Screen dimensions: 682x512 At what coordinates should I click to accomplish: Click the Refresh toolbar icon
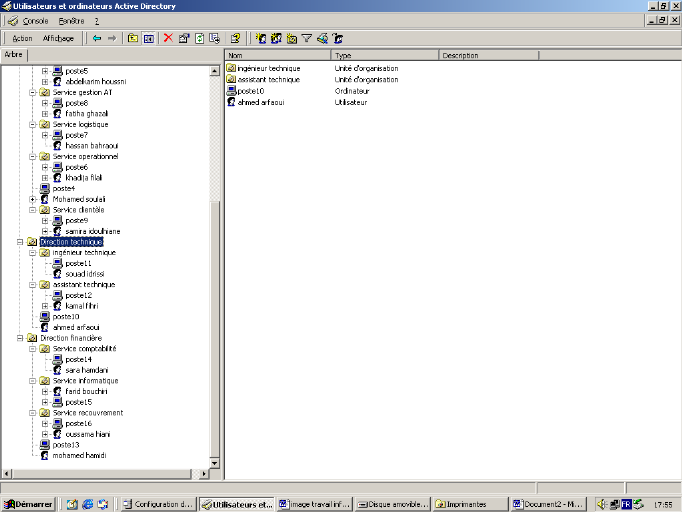coord(200,38)
